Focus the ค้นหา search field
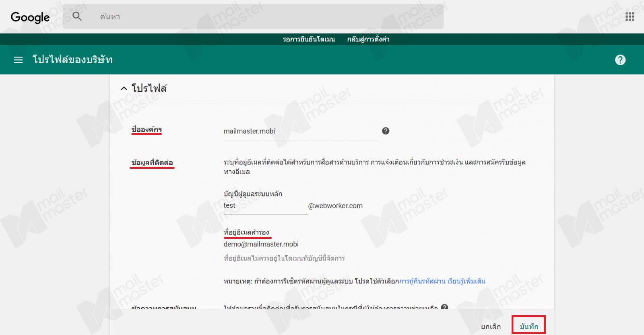Screen dimensions: 644x335 pos(258,17)
